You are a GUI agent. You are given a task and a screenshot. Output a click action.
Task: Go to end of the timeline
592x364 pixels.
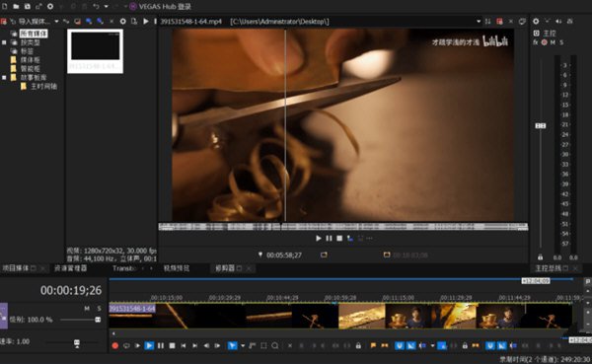(194, 345)
